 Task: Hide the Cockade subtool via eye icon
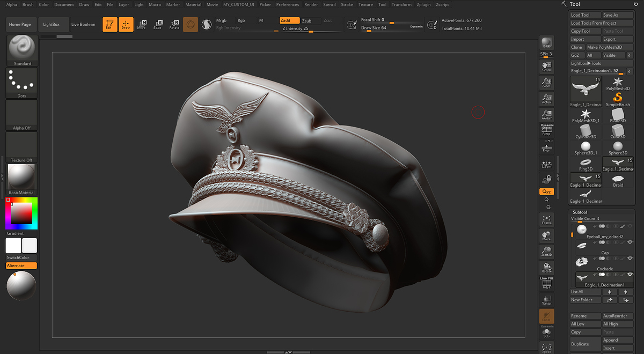pyautogui.click(x=630, y=259)
